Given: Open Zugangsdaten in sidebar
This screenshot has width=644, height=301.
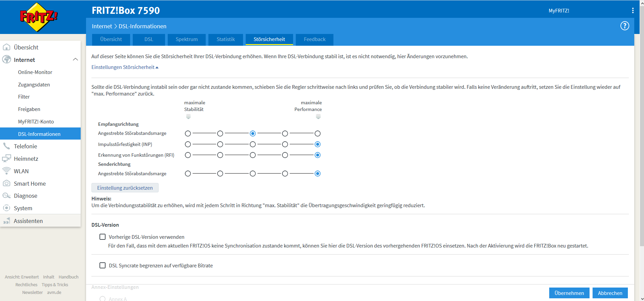Looking at the screenshot, I should [34, 84].
